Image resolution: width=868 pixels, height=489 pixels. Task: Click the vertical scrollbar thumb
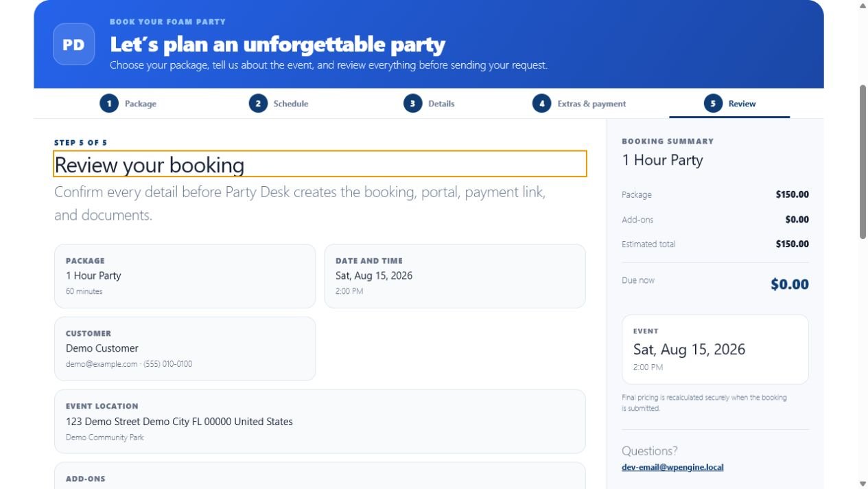pos(863,162)
